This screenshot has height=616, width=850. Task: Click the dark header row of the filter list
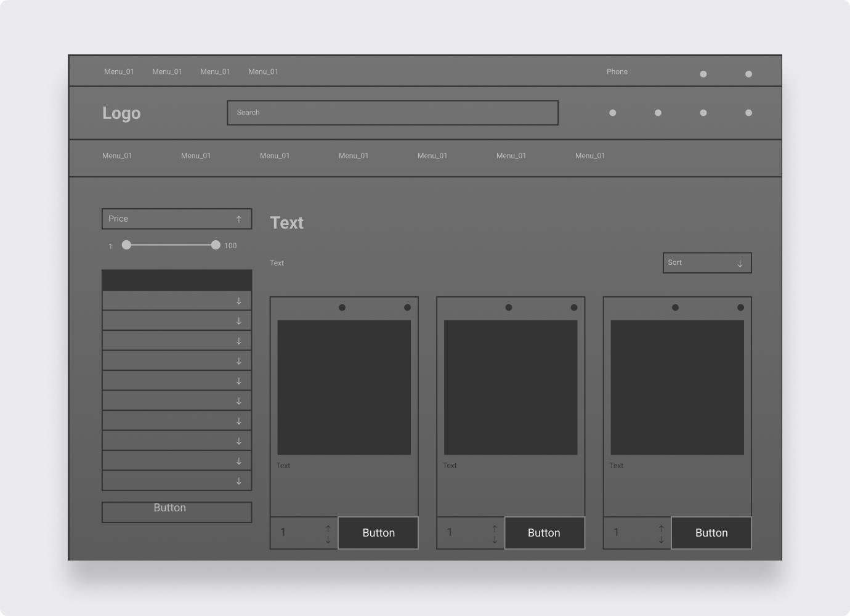[177, 280]
